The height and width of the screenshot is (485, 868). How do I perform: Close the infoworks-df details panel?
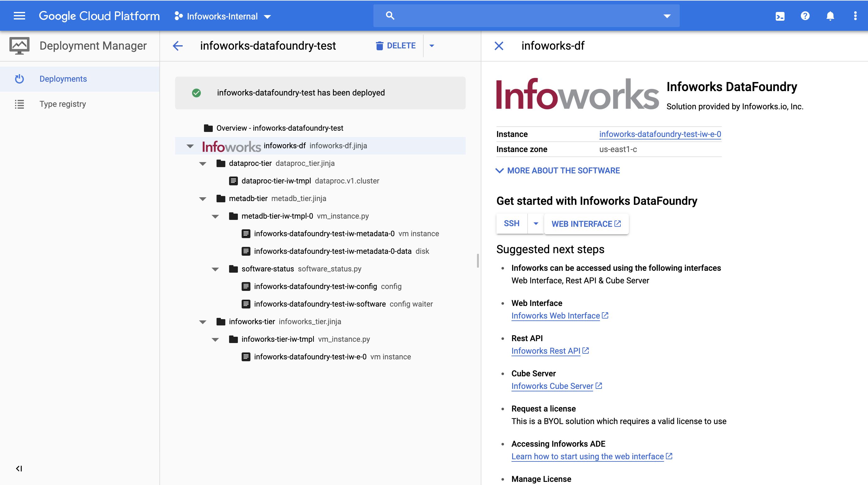pos(499,46)
